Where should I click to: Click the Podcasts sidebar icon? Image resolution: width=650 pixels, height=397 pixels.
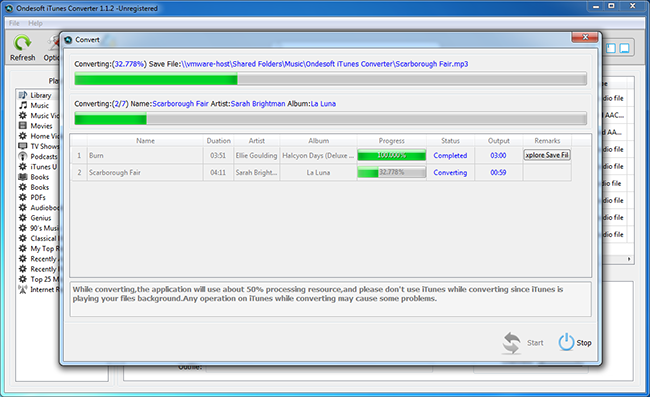[23, 156]
